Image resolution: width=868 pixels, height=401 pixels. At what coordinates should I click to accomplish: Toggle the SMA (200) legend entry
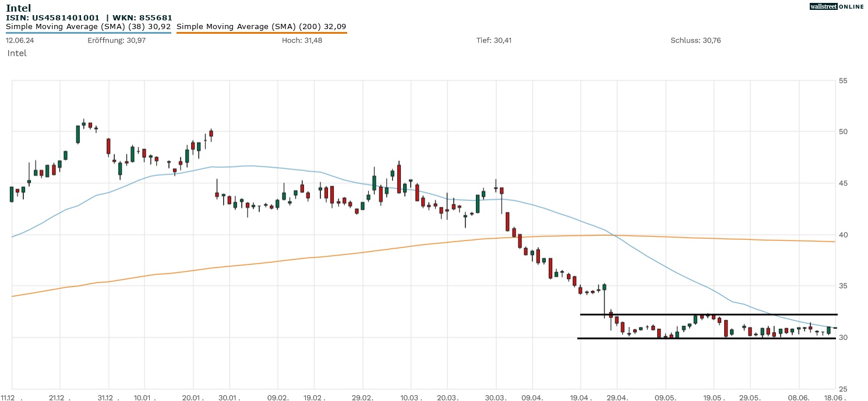click(x=261, y=26)
